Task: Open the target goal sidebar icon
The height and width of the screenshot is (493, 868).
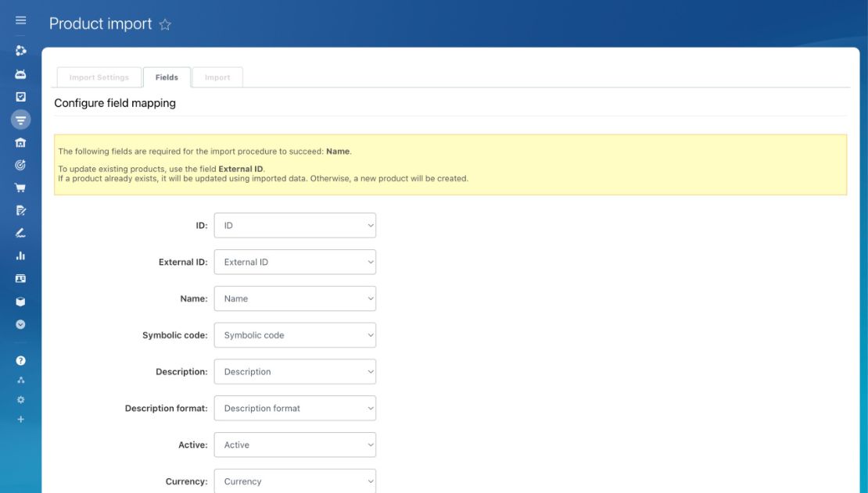Action: [20, 165]
